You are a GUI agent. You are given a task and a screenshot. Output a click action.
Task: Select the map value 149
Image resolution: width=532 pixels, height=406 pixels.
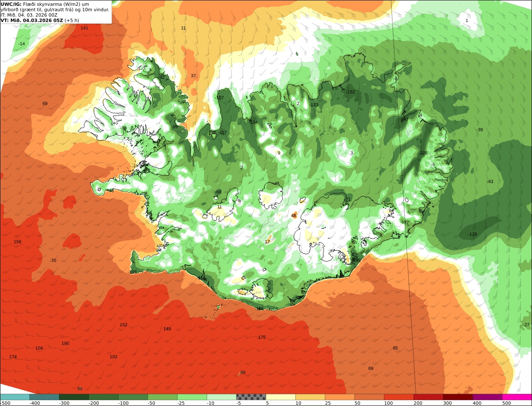click(x=167, y=329)
